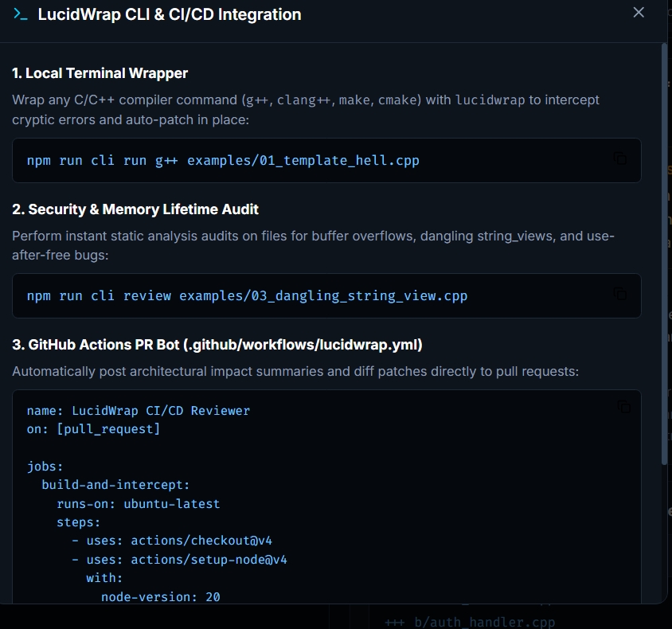Click the heading '1. Local Terminal Wrapper'

[100, 73]
